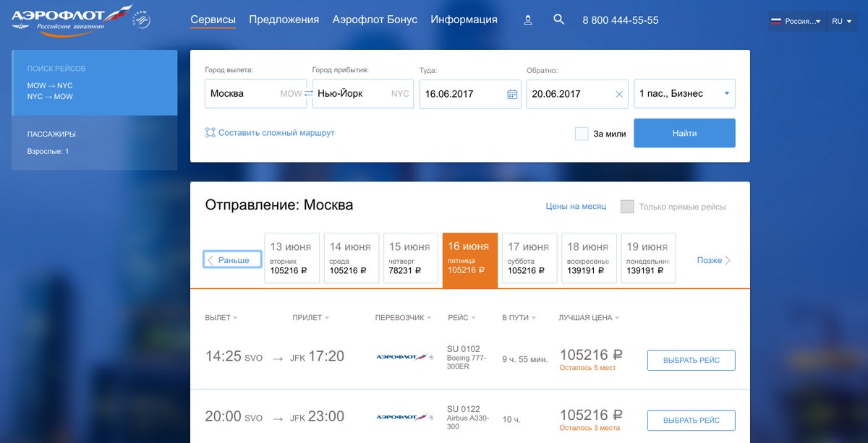Sort flights by В ПУТИ column
This screenshot has width=868, height=443.
tap(521, 318)
